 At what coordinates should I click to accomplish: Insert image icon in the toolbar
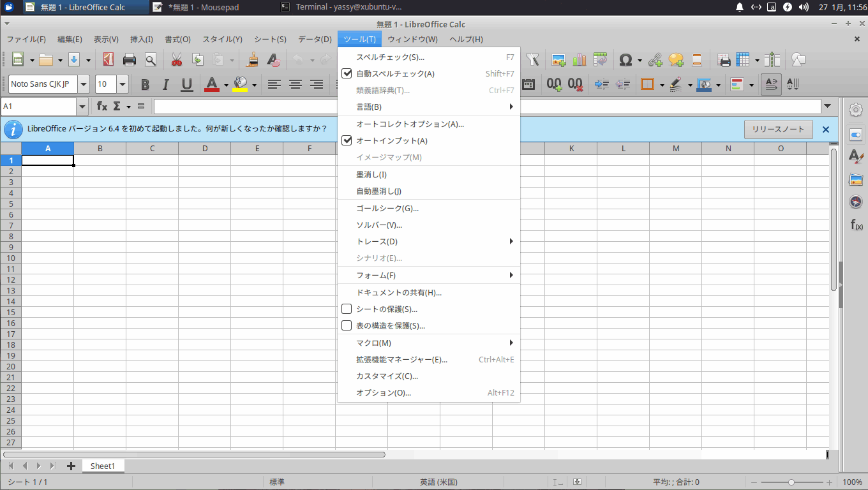pyautogui.click(x=559, y=60)
